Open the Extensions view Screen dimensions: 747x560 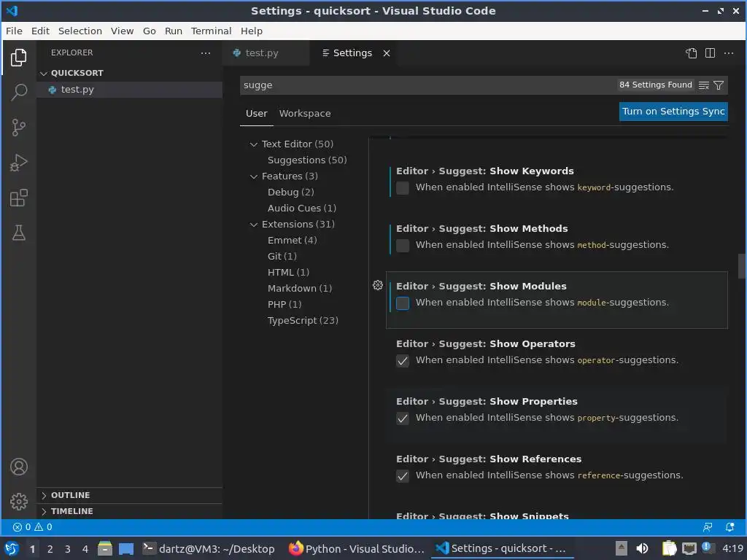18,198
